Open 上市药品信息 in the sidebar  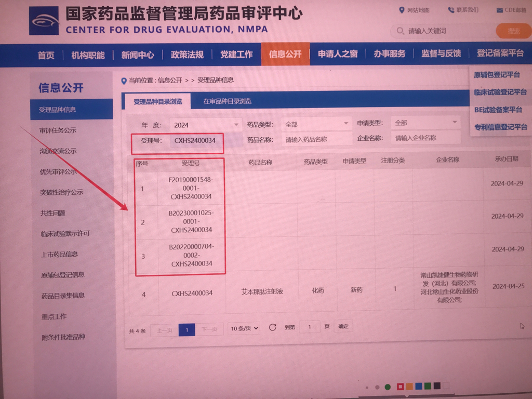(x=59, y=254)
